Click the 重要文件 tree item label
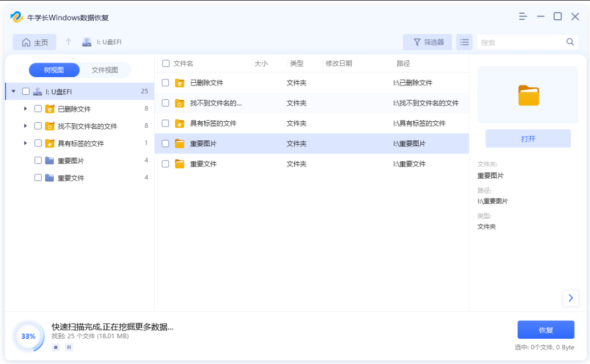Viewport: 590px width, 364px height. click(x=71, y=178)
